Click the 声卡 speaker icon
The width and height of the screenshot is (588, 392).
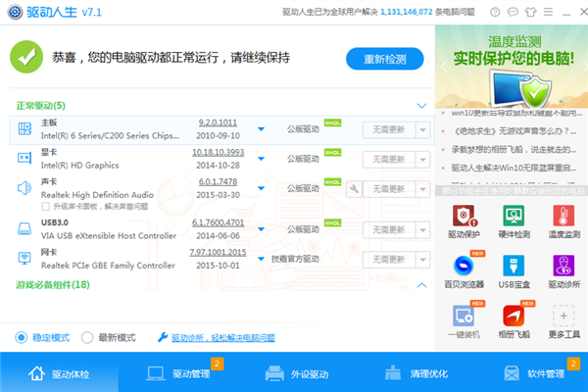[24, 187]
